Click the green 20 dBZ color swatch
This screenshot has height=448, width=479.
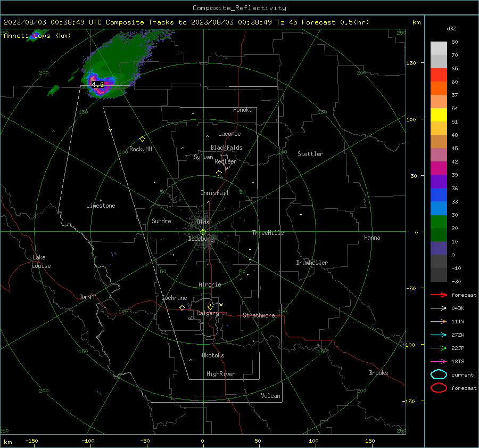(x=439, y=222)
